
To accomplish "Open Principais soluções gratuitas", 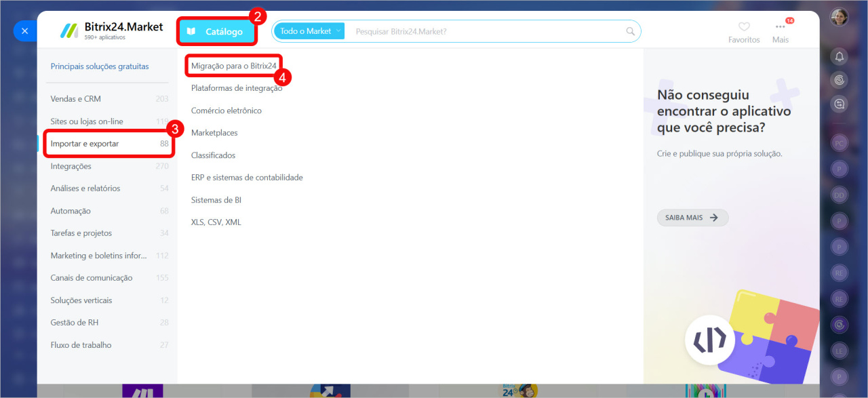I will click(100, 66).
